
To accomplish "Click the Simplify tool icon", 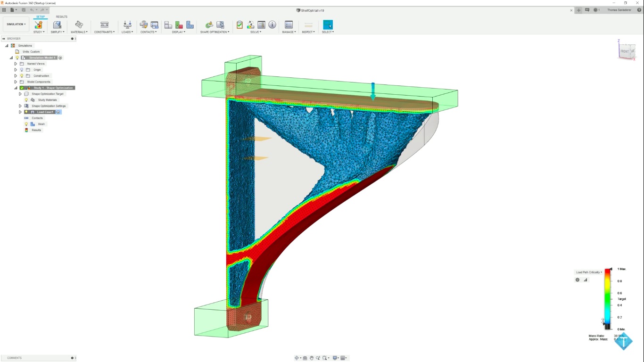I will (x=57, y=25).
